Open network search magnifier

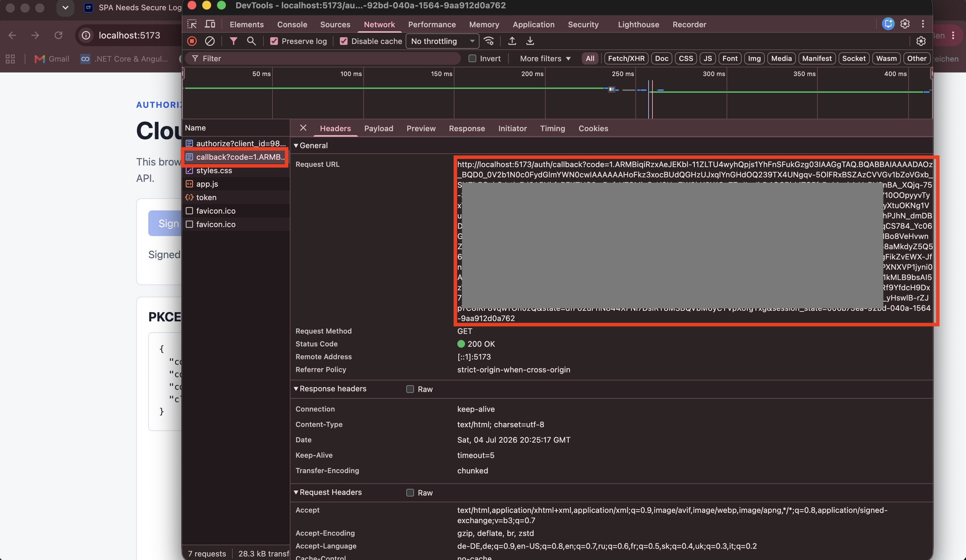click(252, 41)
